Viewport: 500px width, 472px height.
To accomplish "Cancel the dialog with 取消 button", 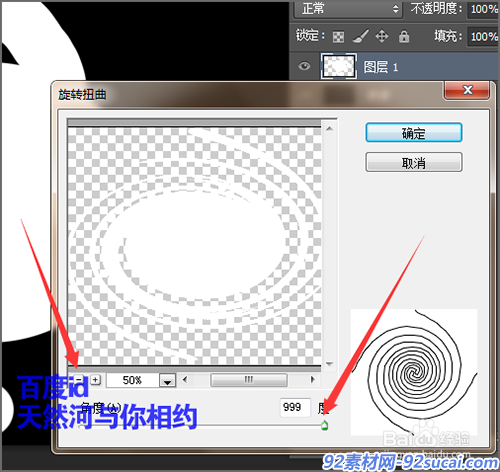I will tap(414, 163).
